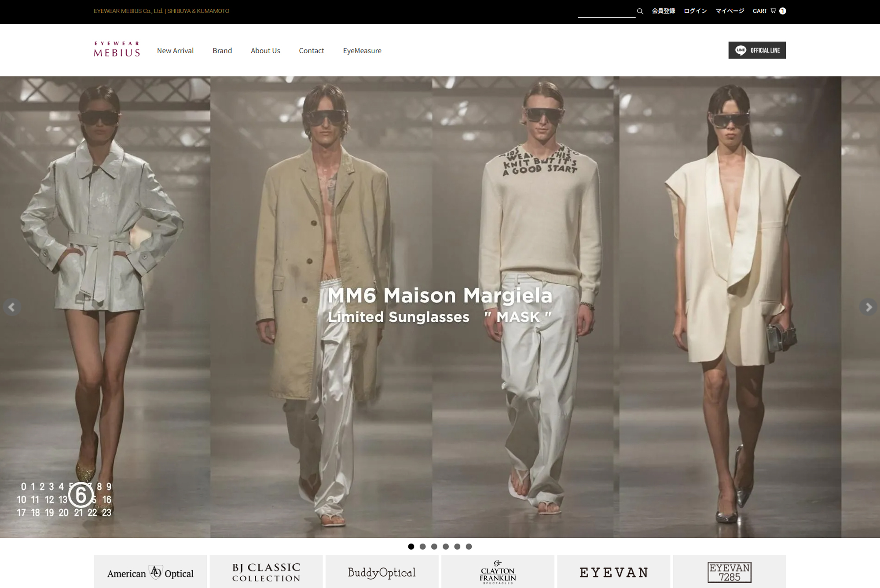Screen dimensions: 880x588
Task: Go to the EyeMeasure page
Action: (x=362, y=51)
